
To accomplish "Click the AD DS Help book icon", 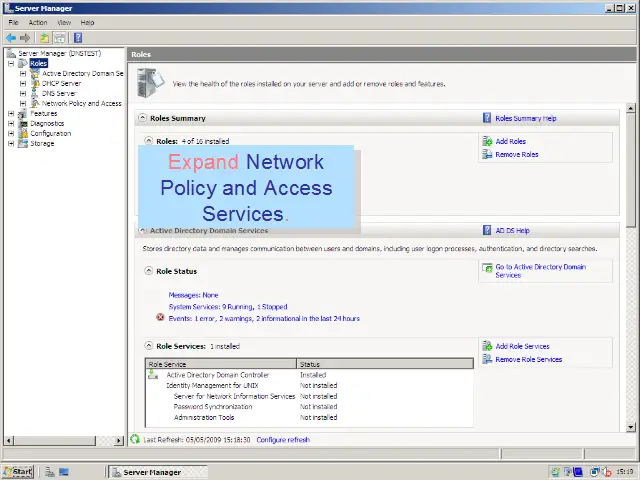I will click(487, 230).
